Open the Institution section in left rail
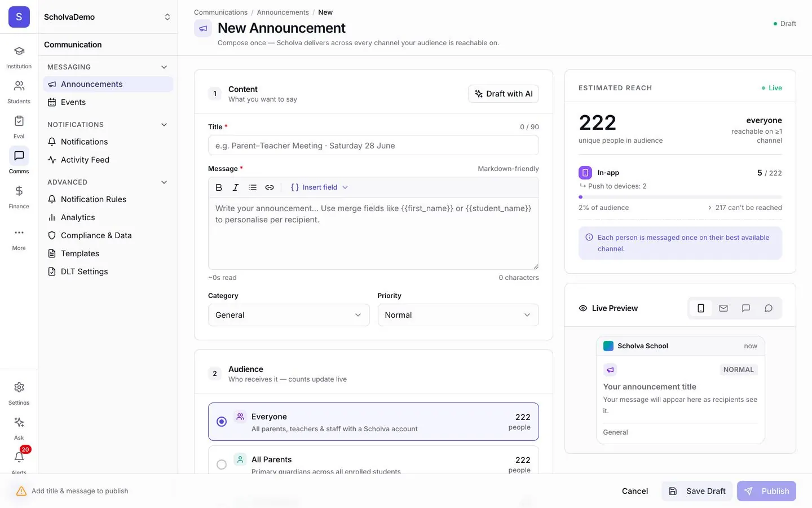Screen dimensions: 812x508 click(x=19, y=58)
